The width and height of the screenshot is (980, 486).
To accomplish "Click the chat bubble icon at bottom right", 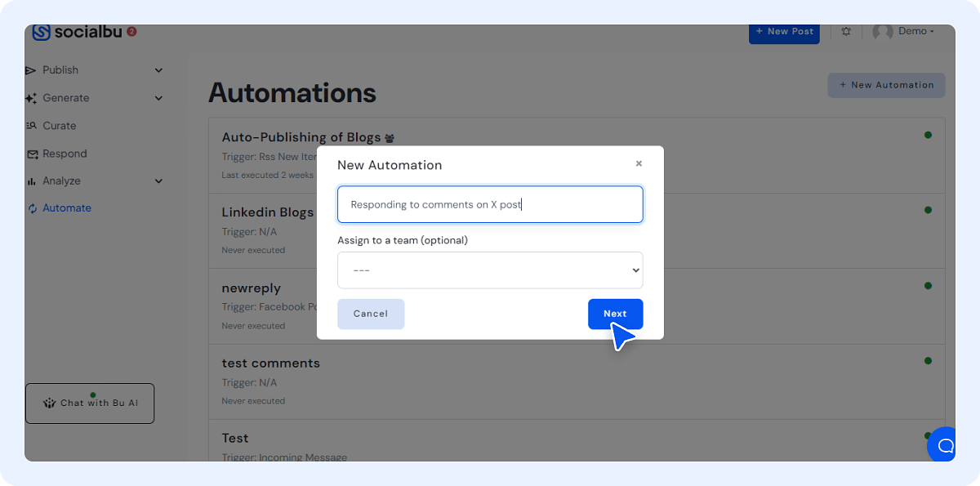I will (x=943, y=445).
